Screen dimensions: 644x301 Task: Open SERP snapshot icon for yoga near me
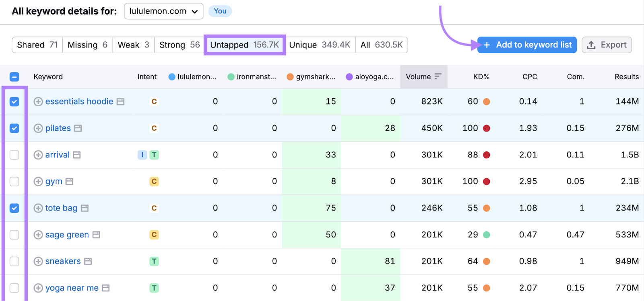point(106,288)
